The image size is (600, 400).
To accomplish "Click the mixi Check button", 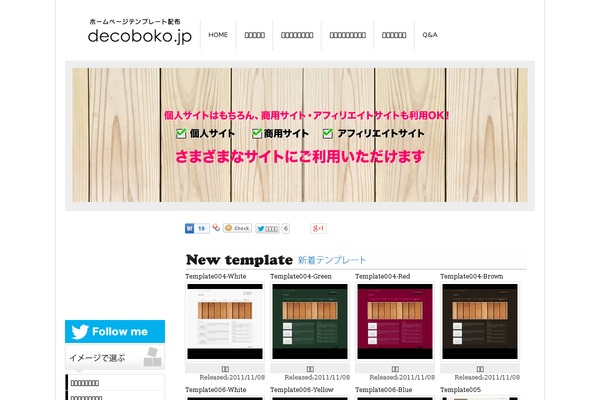I will click(x=237, y=228).
